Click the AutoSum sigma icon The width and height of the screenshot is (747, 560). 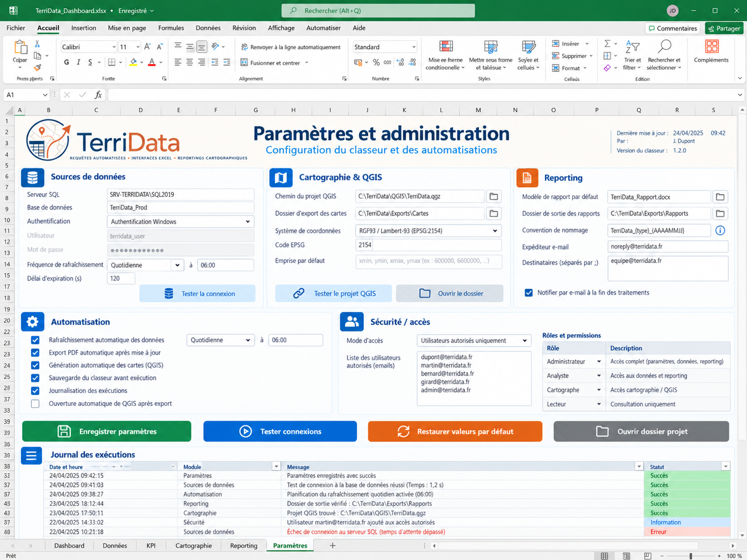pos(607,43)
